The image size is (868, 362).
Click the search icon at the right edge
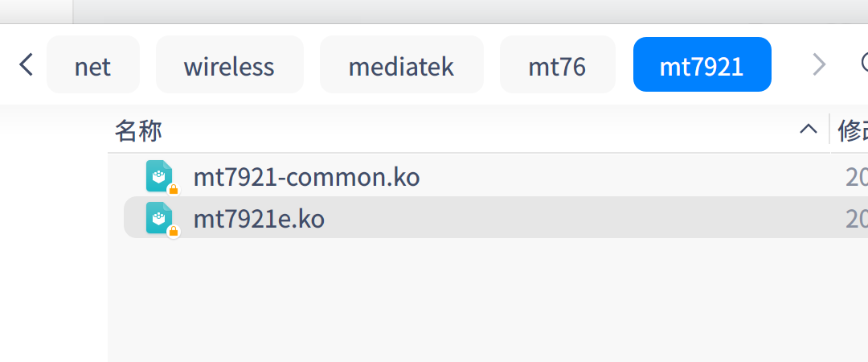coord(864,64)
